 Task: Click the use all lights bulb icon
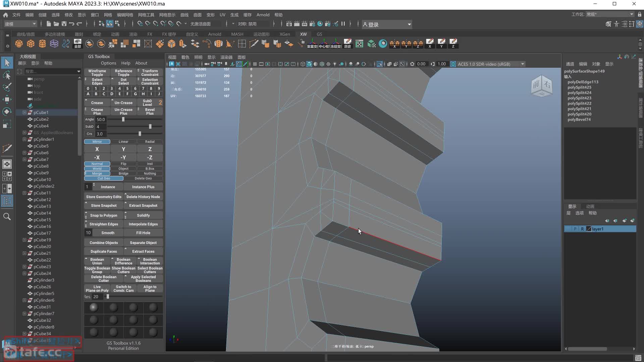[335, 64]
